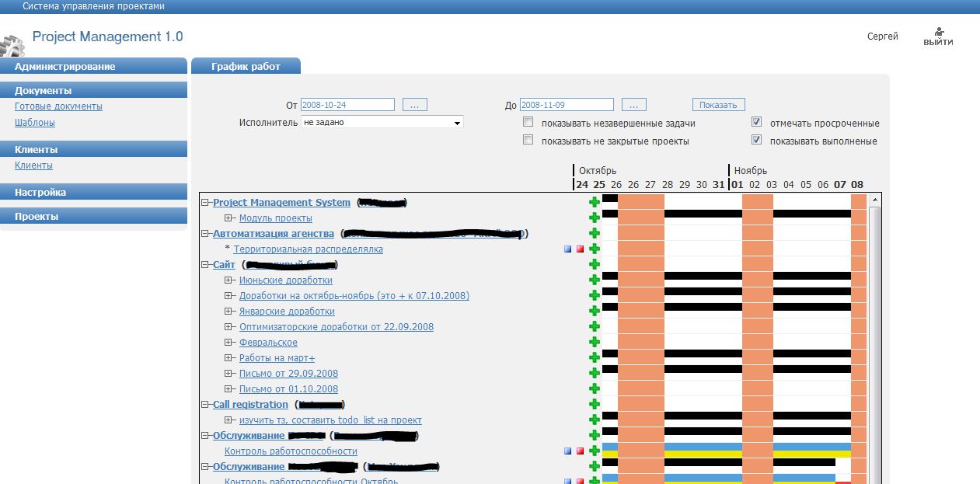Click the Ноябрь month header
The image size is (980, 484).
pos(751,170)
